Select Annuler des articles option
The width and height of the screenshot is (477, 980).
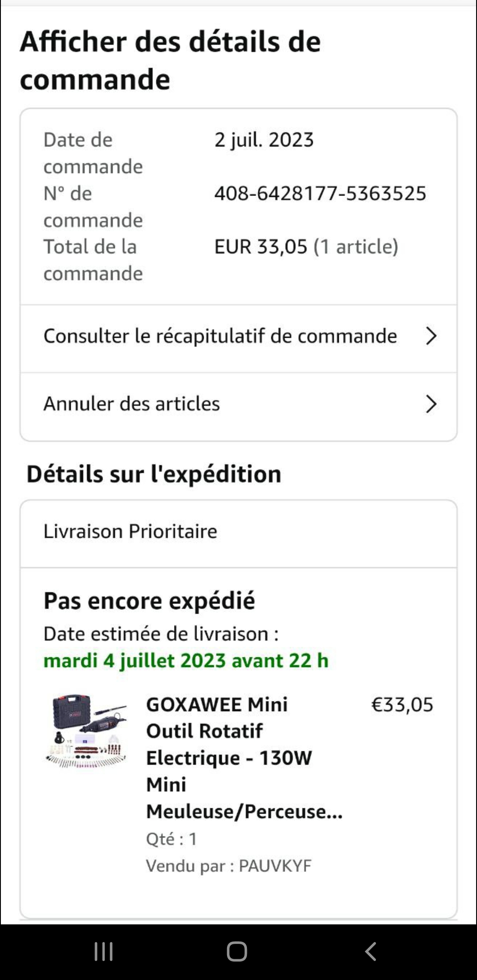(x=132, y=404)
